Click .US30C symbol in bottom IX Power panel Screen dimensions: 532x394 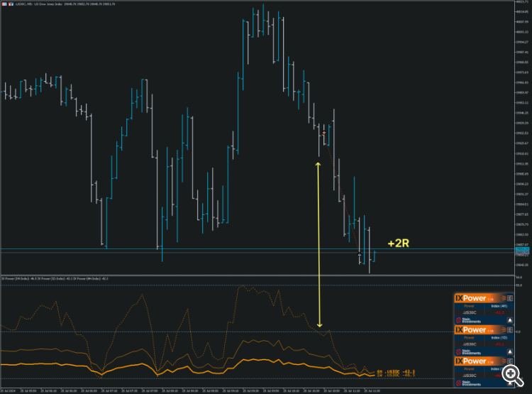click(x=470, y=376)
